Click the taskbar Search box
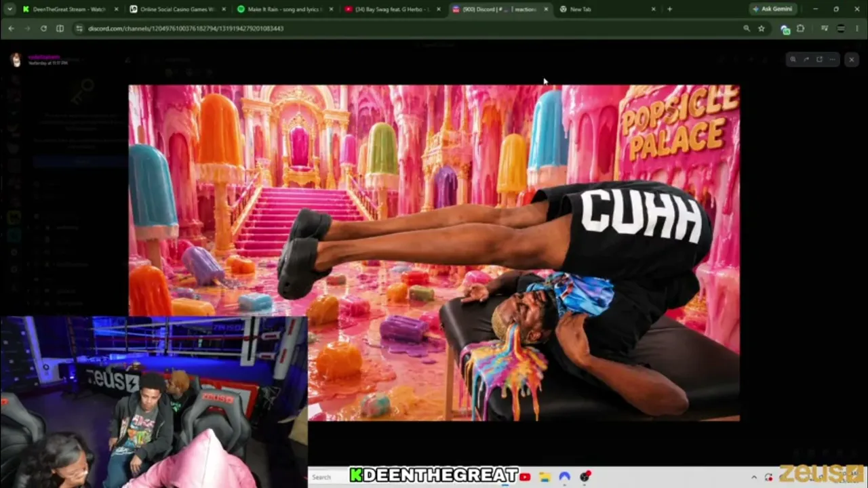 (x=329, y=476)
